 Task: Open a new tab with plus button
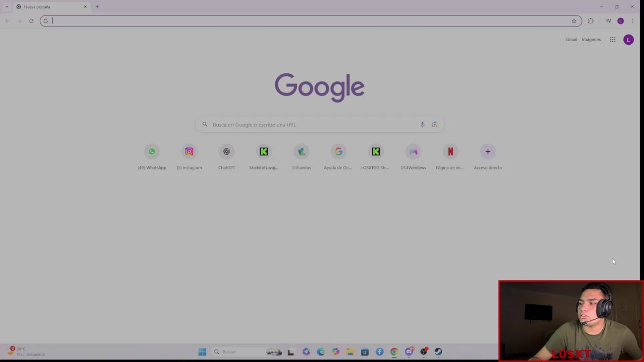click(97, 7)
